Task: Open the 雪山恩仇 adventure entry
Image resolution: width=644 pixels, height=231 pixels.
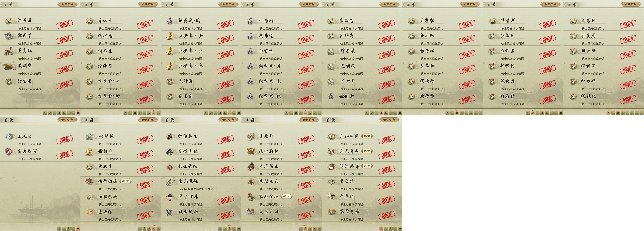Action: (201, 184)
